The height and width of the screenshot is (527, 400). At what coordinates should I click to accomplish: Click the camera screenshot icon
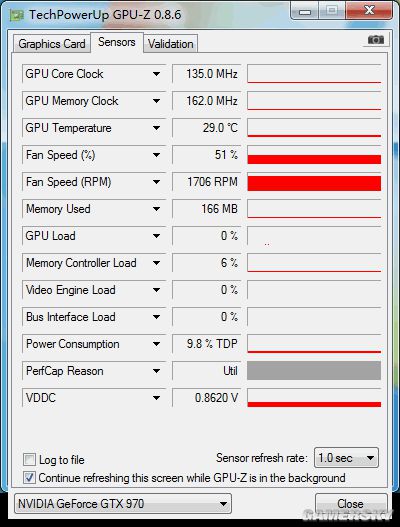pos(375,40)
